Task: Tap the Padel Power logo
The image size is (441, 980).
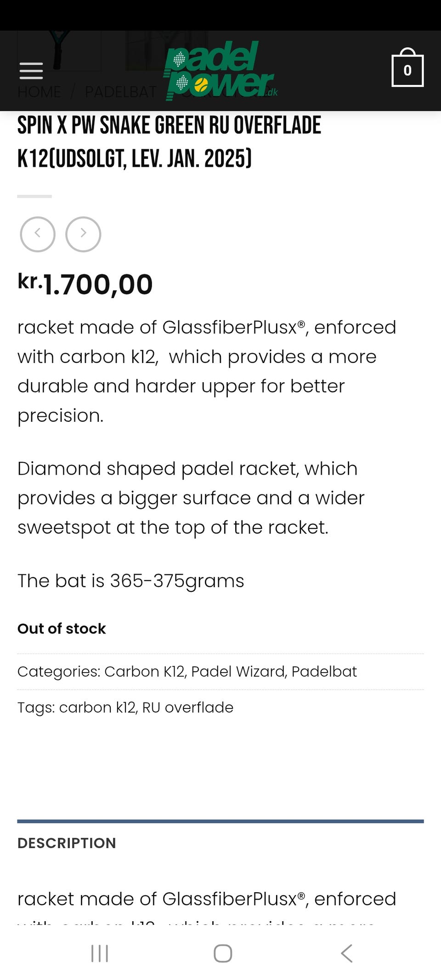Action: 220,71
